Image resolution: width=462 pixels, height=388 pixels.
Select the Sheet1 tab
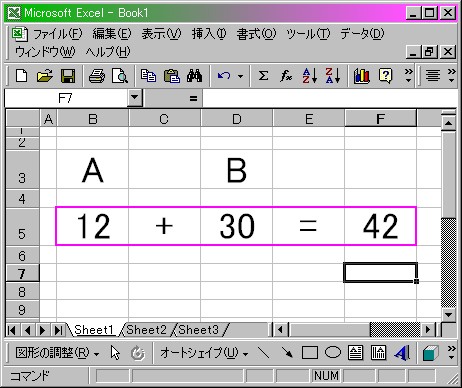pos(94,330)
